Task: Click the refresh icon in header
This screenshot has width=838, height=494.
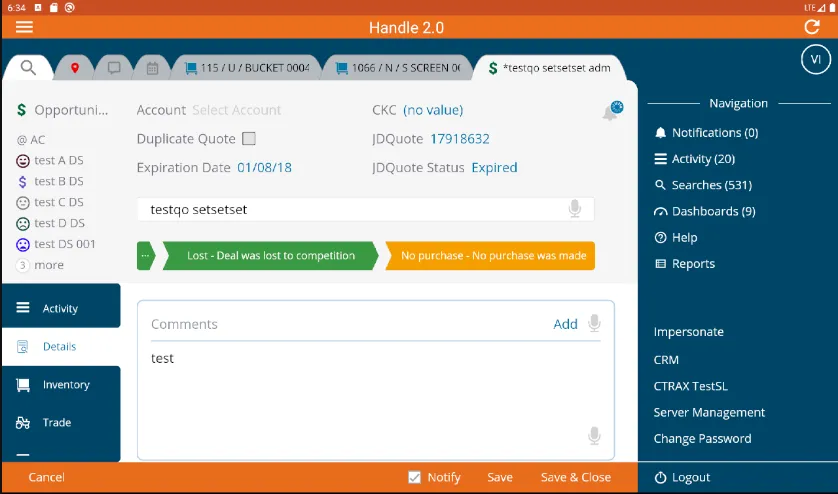Action: (x=812, y=27)
